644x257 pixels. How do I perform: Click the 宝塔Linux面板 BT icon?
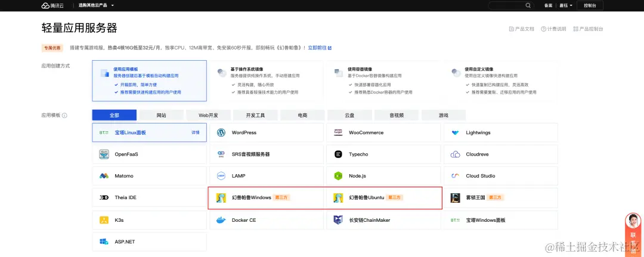pyautogui.click(x=104, y=132)
